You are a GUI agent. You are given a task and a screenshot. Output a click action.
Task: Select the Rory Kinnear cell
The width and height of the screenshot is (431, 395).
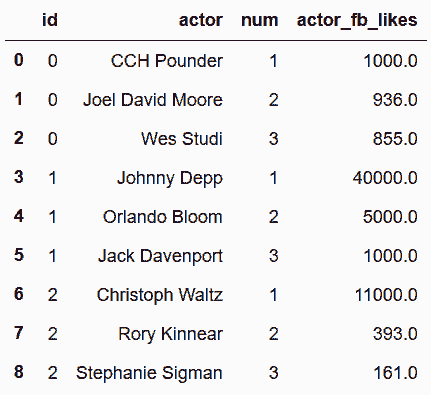pos(170,334)
